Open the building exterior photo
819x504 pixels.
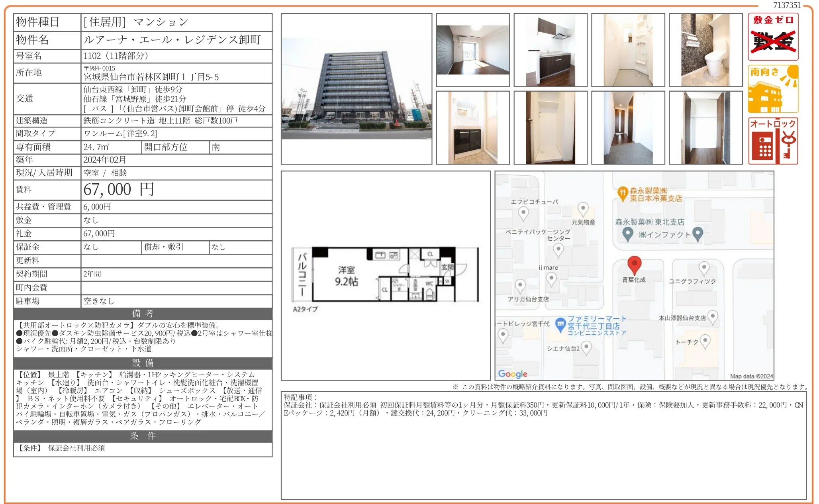point(357,89)
